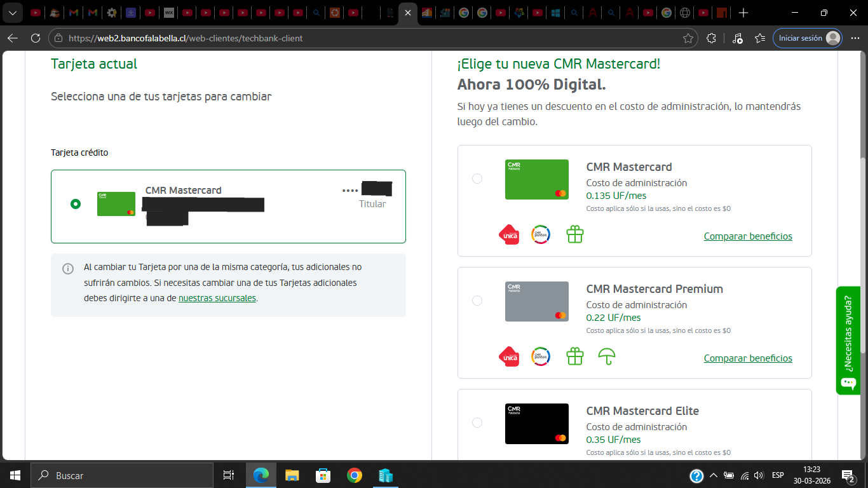This screenshot has height=488, width=868.
Task: Click the red Unica icon under CMR Mastercard
Action: [509, 234]
